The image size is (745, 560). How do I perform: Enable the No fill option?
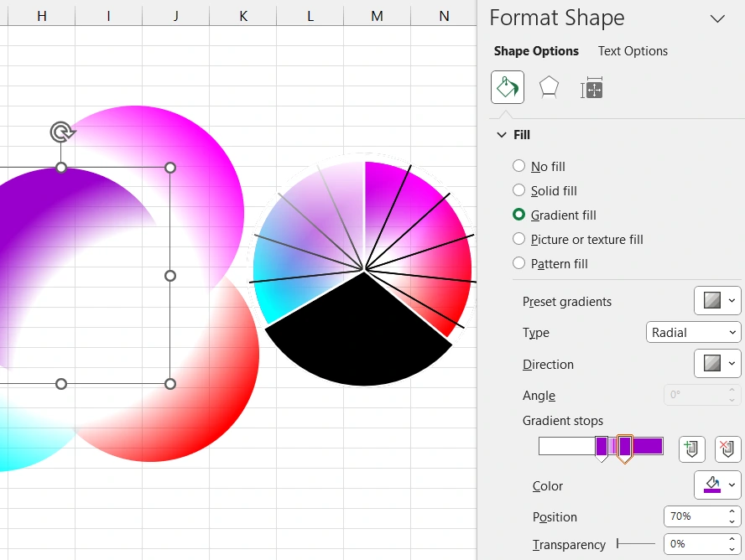(518, 166)
